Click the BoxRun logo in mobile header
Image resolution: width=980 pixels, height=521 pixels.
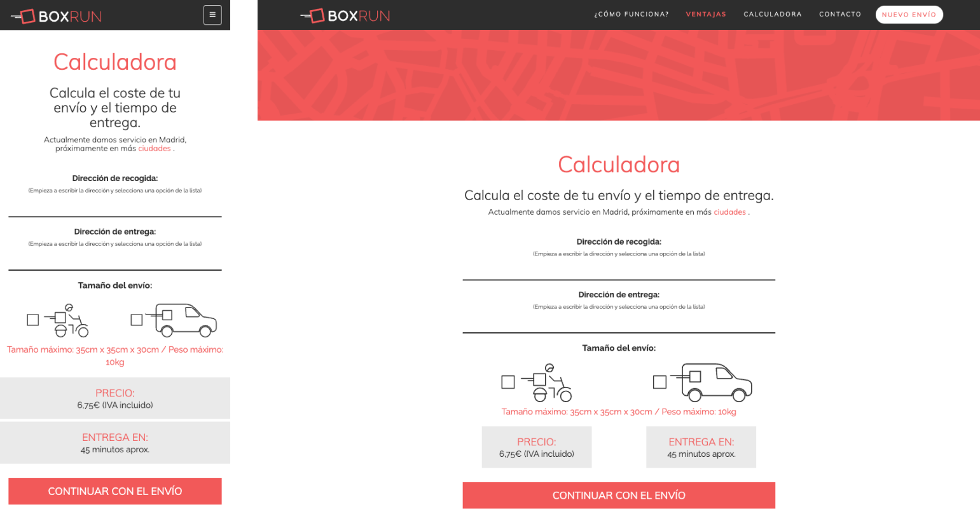click(x=57, y=17)
